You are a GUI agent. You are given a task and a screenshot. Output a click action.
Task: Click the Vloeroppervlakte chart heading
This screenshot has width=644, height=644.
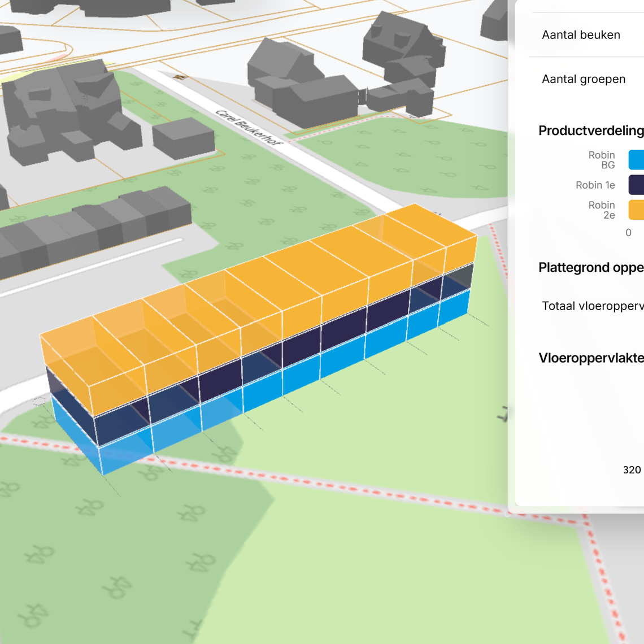pyautogui.click(x=590, y=358)
